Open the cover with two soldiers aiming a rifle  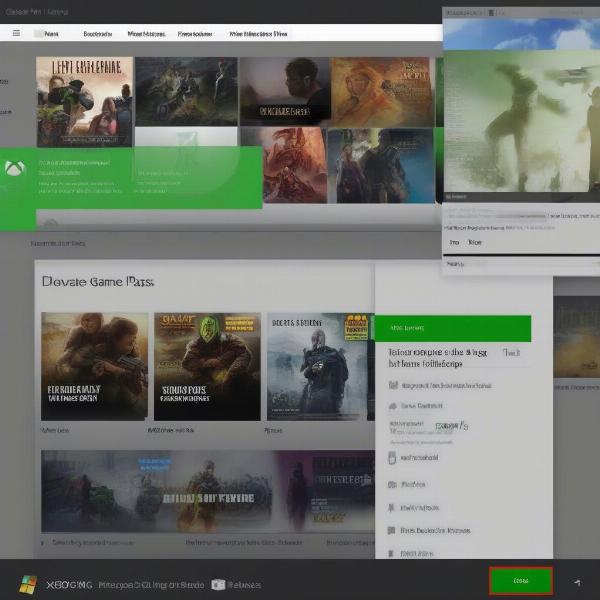(x=94, y=366)
